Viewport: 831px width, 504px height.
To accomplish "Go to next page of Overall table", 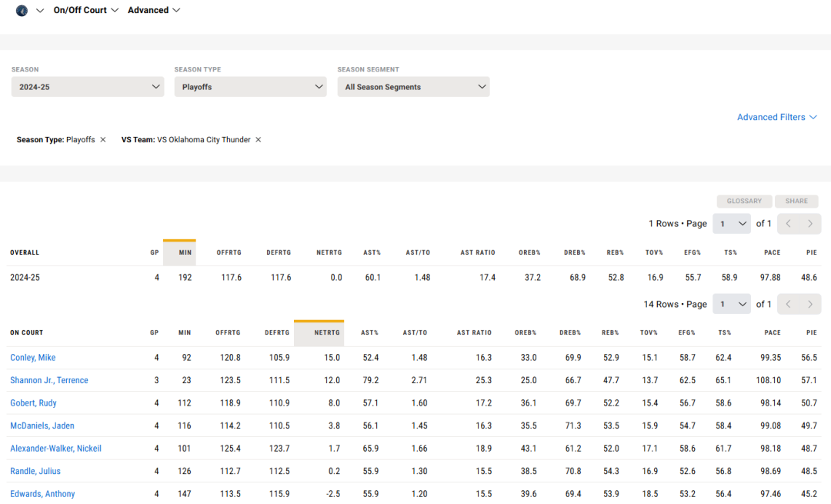I will coord(810,224).
